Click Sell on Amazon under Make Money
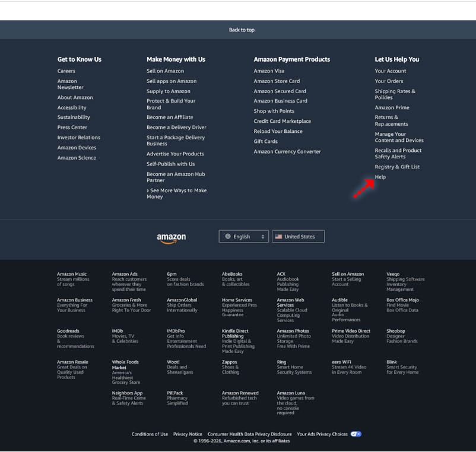The height and width of the screenshot is (452, 476). point(165,71)
